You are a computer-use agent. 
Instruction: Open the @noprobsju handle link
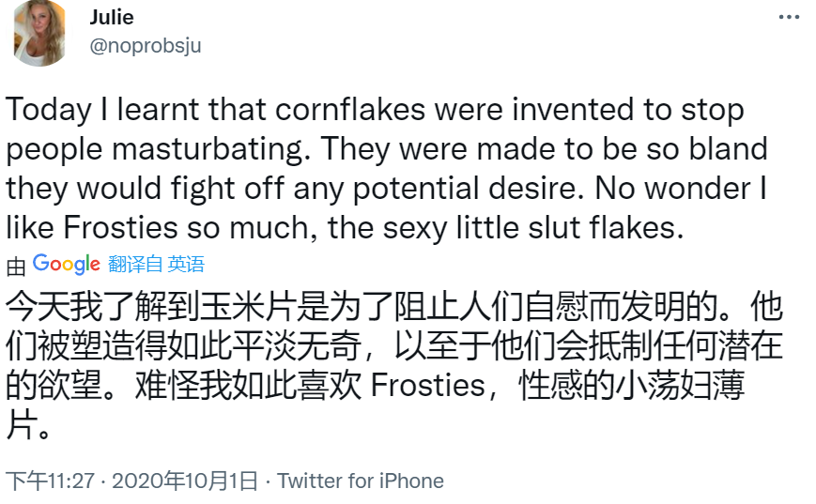pos(146,46)
